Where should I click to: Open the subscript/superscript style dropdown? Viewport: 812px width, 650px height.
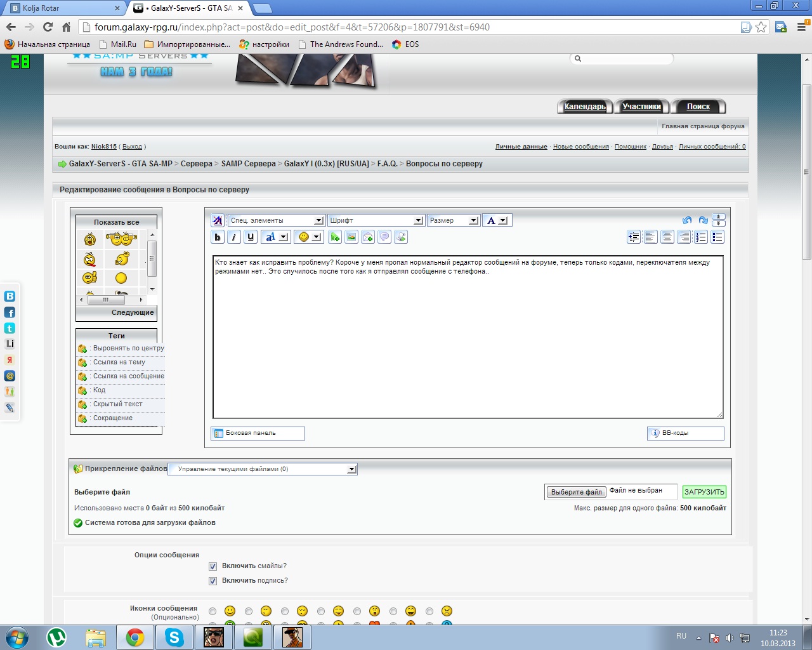[275, 237]
